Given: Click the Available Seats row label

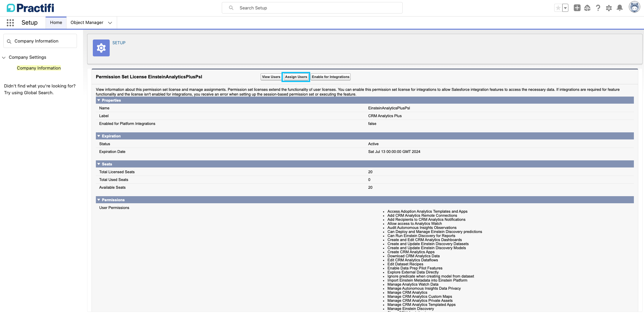Looking at the screenshot, I should 112,188.
